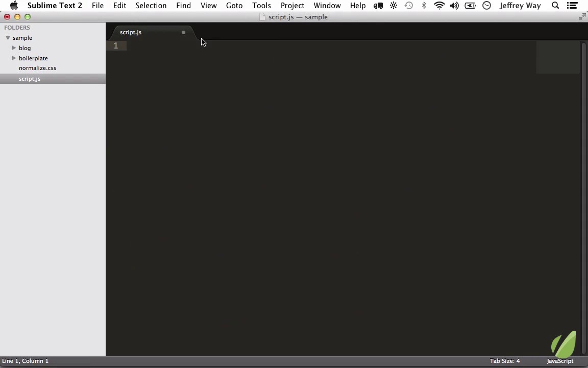Expand the boilerplate folder arrow
This screenshot has height=368, width=588.
click(14, 58)
